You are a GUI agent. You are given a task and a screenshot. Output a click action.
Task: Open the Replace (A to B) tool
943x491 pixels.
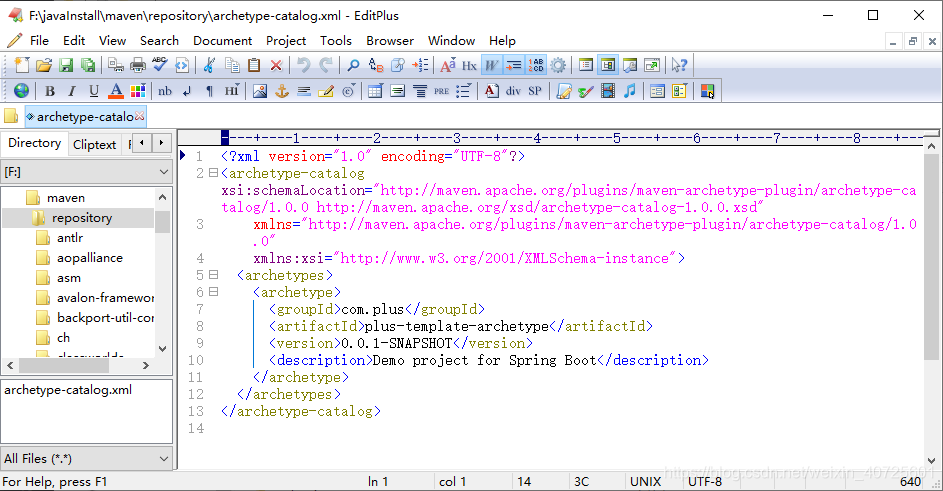point(376,65)
